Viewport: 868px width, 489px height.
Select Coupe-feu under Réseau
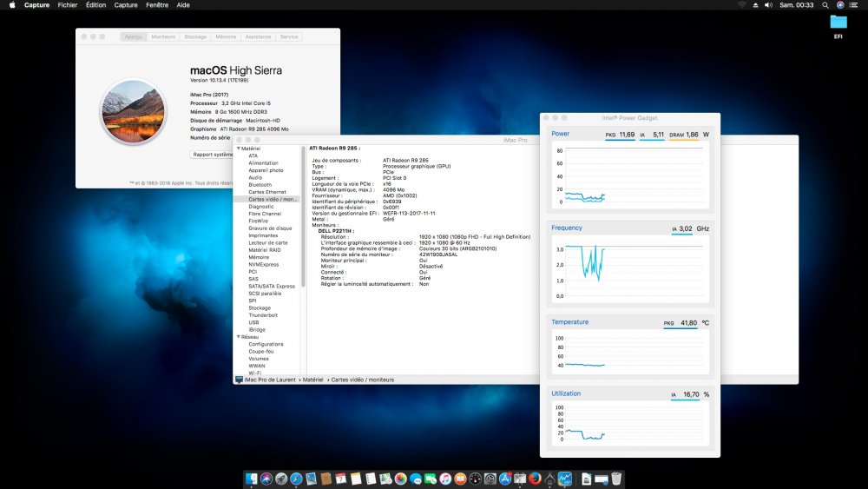[x=261, y=351]
